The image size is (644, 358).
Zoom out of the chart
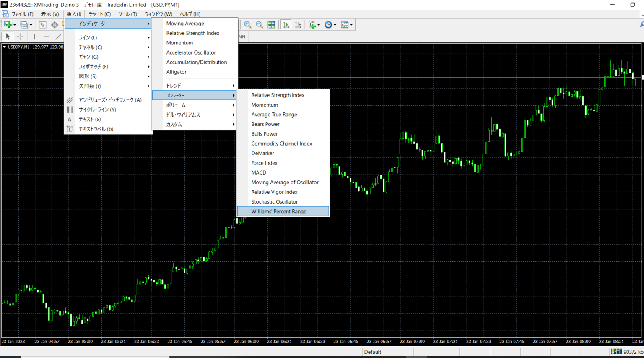click(259, 24)
